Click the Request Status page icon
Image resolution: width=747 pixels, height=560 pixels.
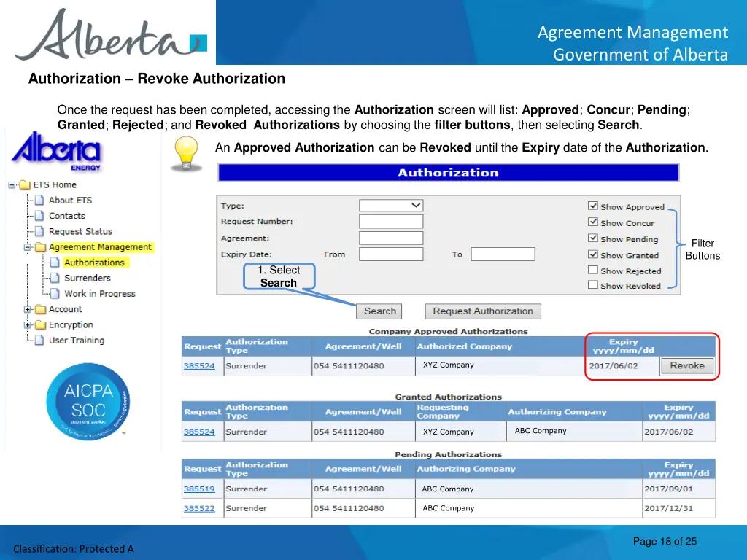[x=40, y=231]
